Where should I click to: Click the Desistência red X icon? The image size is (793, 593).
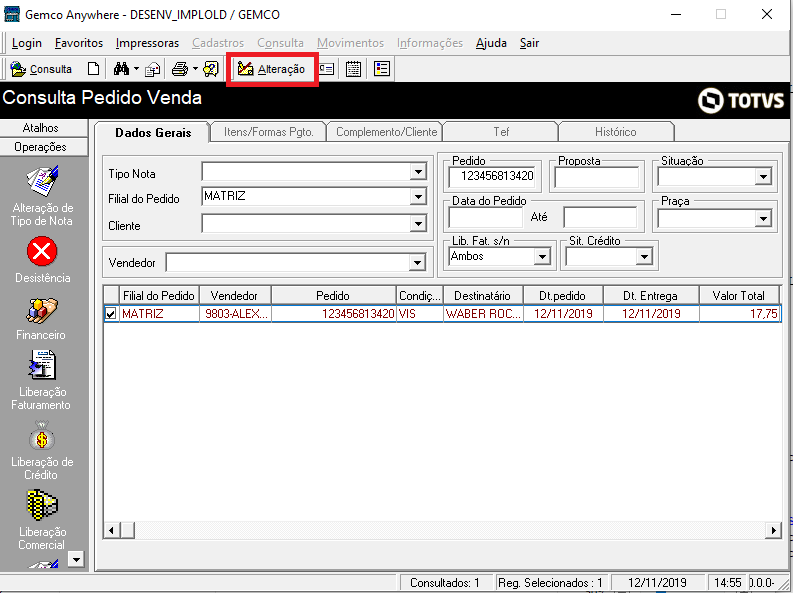click(x=42, y=251)
